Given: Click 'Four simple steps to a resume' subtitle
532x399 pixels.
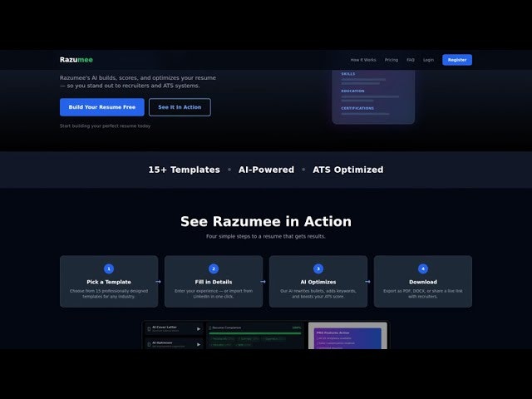Looking at the screenshot, I should [266, 236].
